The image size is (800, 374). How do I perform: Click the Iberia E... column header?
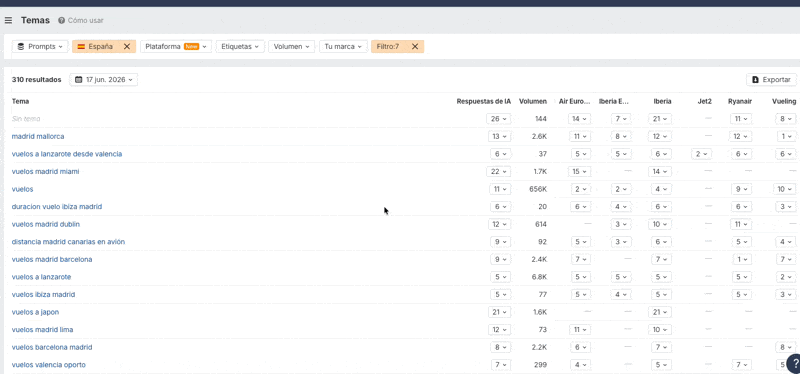[x=614, y=102]
